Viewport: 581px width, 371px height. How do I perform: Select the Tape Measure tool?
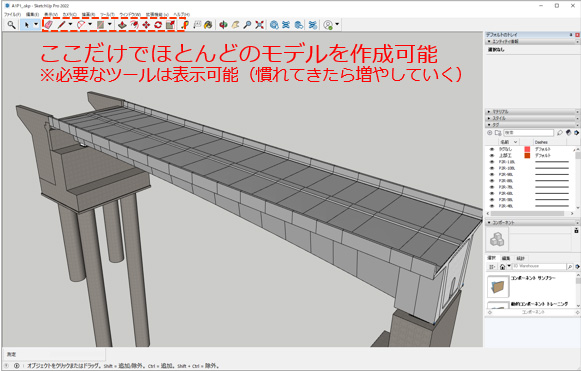[185, 24]
